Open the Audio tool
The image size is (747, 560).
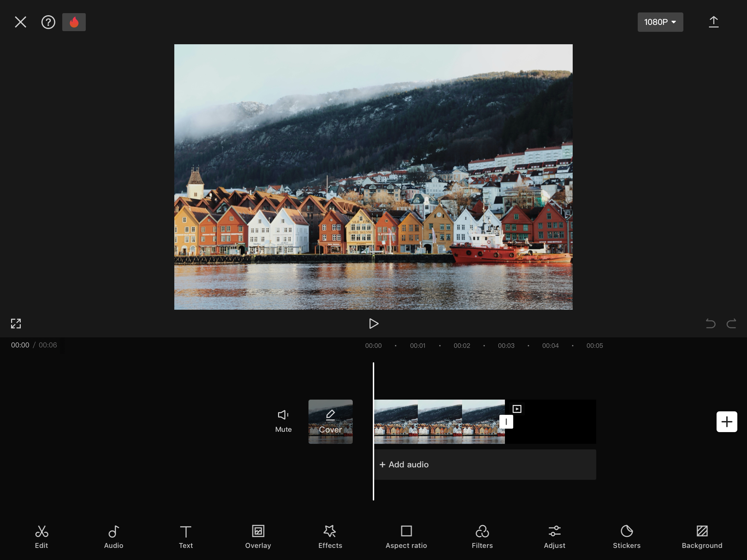(113, 536)
